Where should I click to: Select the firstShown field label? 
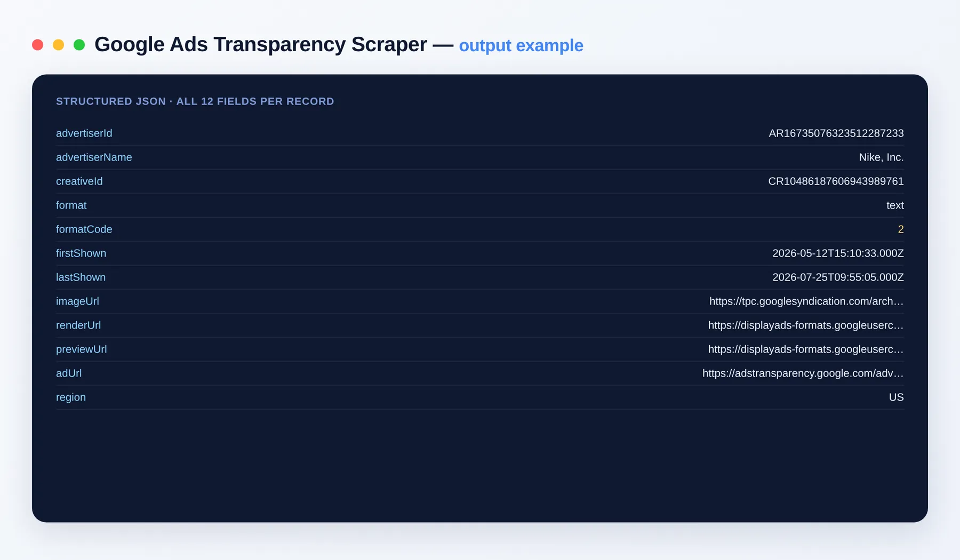[81, 253]
